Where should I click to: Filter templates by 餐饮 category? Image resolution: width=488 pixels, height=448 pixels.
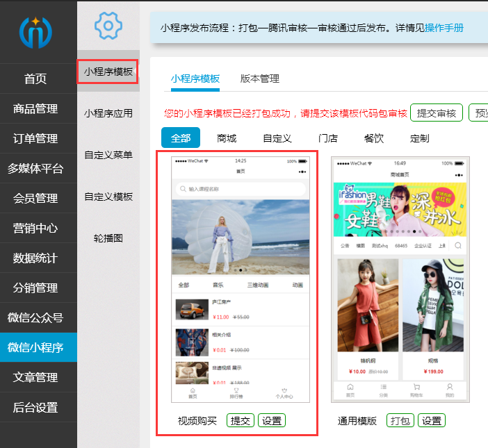[374, 138]
